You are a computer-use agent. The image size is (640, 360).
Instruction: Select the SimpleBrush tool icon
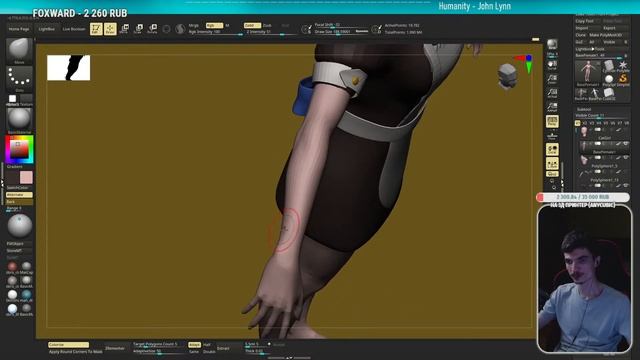[x=623, y=79]
